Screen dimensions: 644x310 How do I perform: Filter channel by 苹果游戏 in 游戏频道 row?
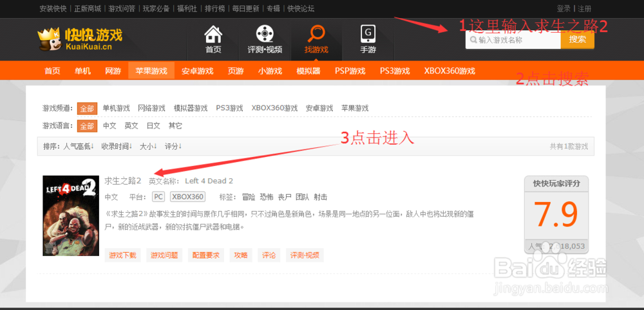pyautogui.click(x=355, y=108)
